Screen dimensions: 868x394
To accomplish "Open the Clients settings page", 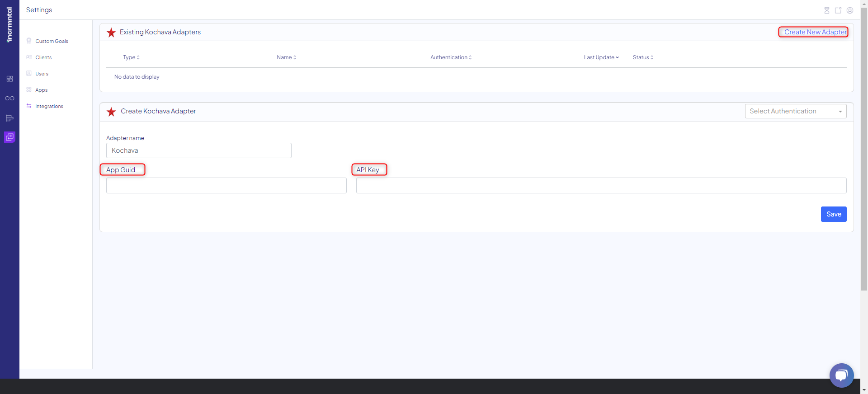I will [43, 57].
